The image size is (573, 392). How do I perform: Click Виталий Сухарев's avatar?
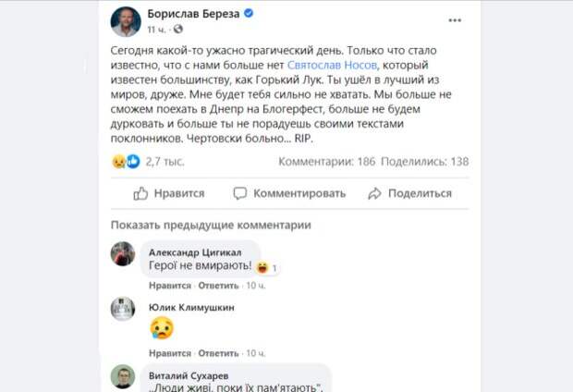[123, 376]
